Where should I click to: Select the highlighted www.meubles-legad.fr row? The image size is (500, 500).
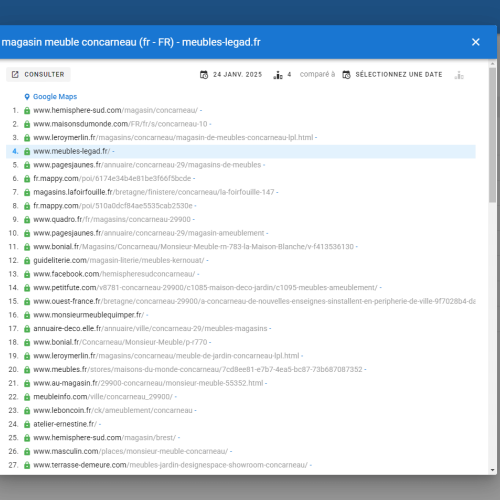tap(241, 151)
